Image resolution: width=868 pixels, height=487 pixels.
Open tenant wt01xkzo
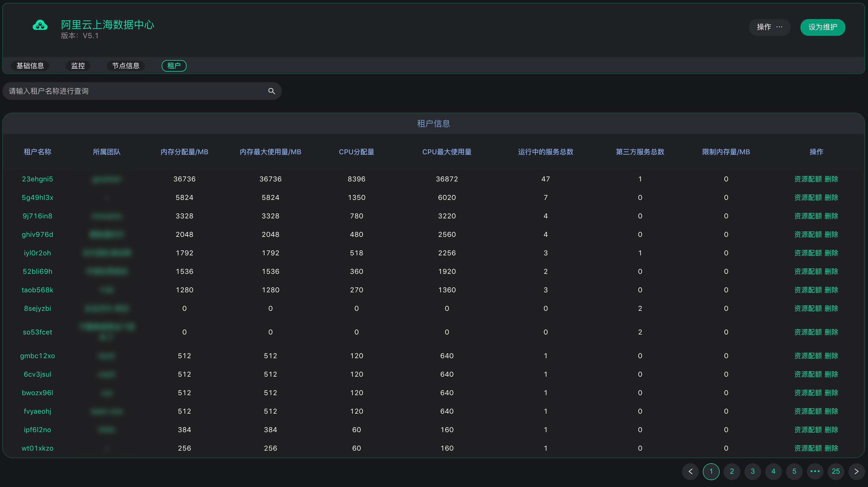click(x=38, y=449)
